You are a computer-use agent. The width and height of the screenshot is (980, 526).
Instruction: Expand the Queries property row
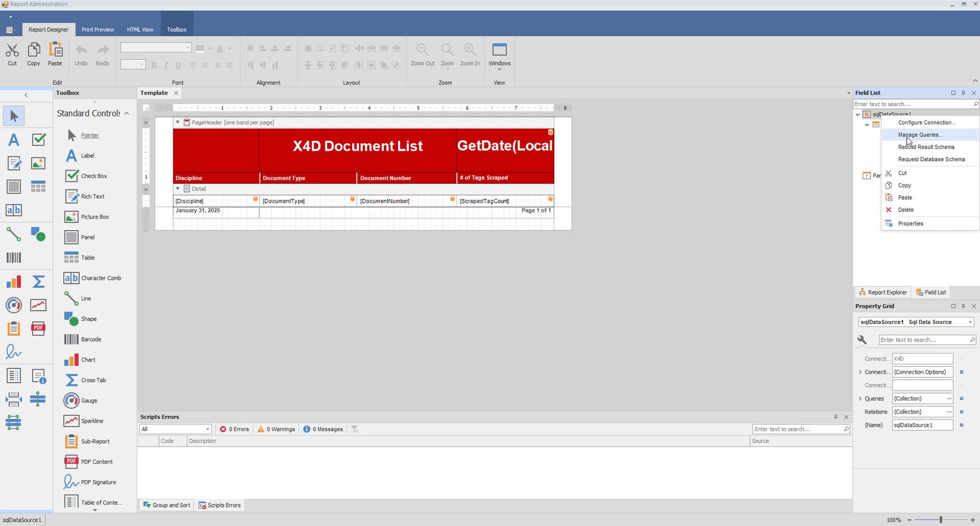(860, 399)
